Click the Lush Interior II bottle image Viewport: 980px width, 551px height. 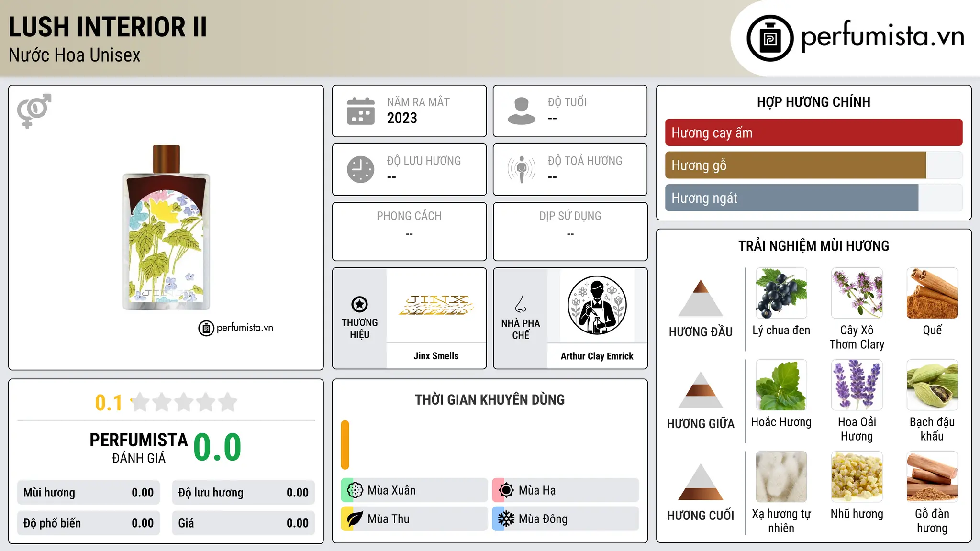click(166, 227)
